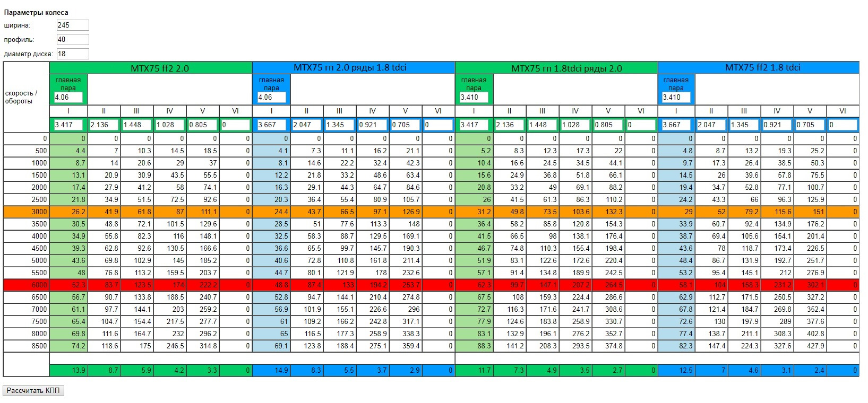Click the orange-row cell showing 126.9

tap(406, 212)
